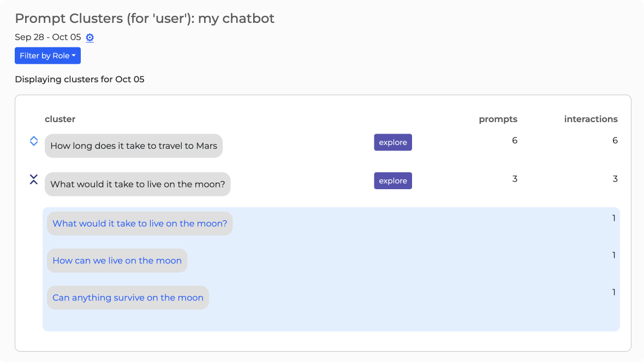Explore the Mars travel cluster

click(393, 142)
